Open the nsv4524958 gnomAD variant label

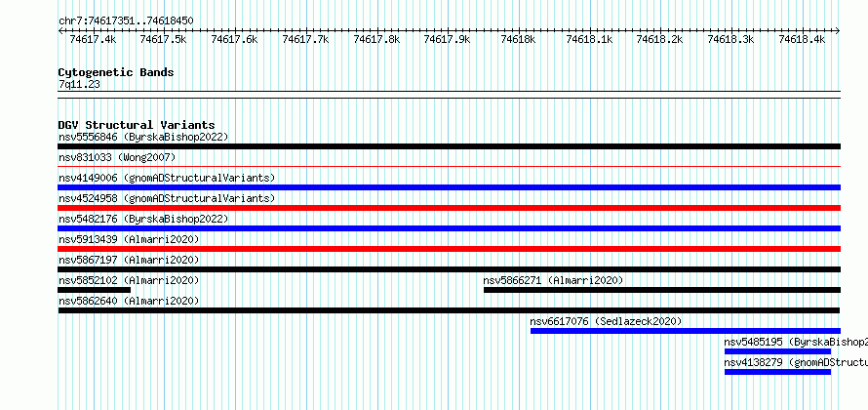pyautogui.click(x=167, y=198)
